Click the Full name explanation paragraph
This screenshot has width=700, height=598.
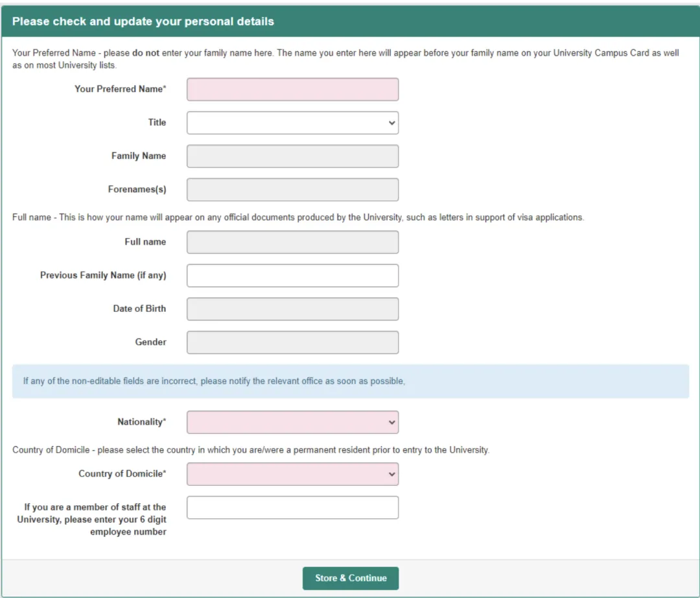click(x=297, y=217)
